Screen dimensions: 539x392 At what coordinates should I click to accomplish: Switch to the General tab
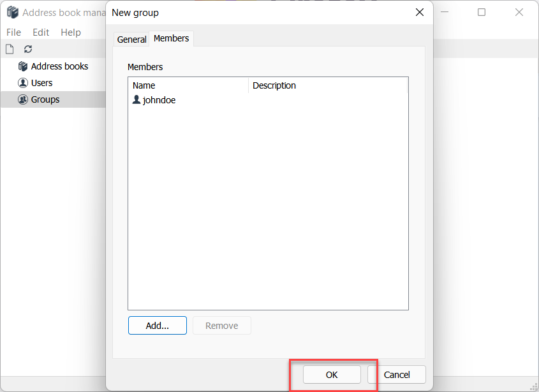(131, 40)
